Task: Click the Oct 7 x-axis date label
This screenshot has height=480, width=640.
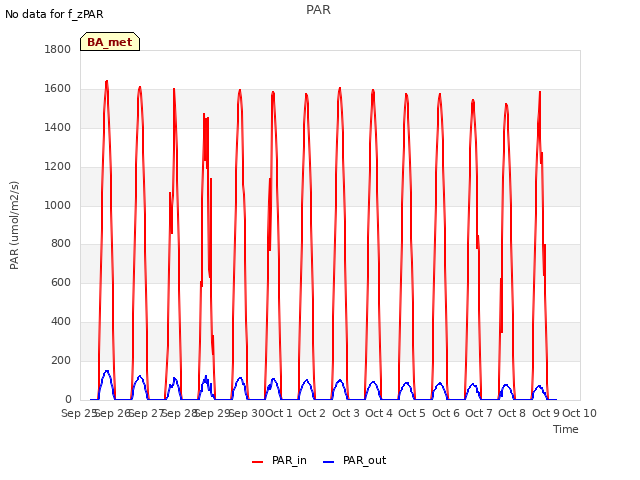Action: pyautogui.click(x=479, y=413)
